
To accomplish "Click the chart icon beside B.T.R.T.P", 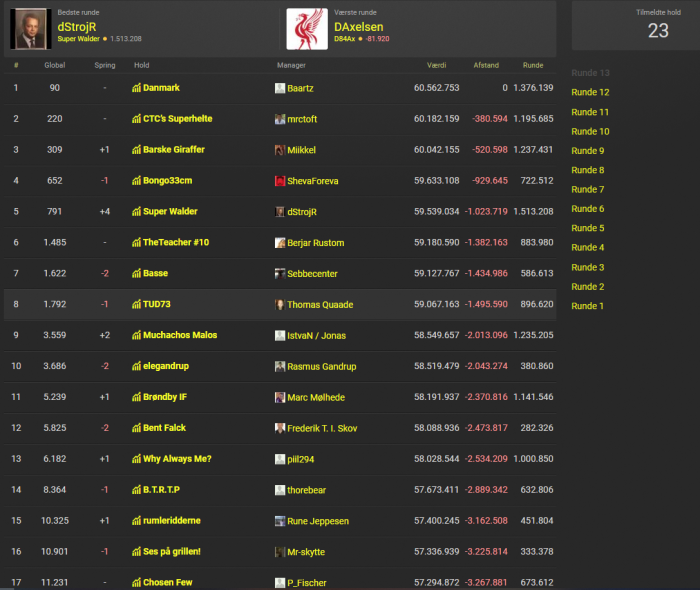I will point(136,490).
